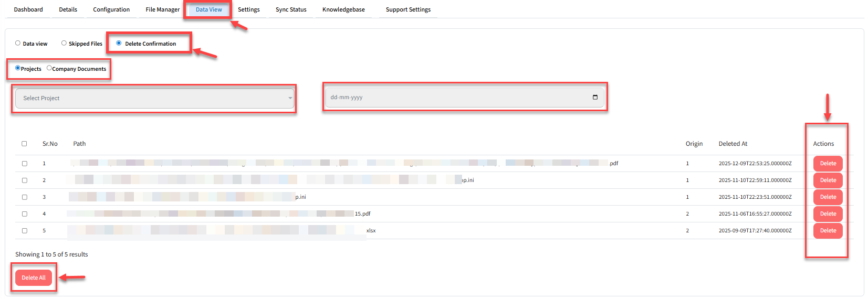868x299 pixels.
Task: Open the Support Settings tab
Action: point(408,9)
